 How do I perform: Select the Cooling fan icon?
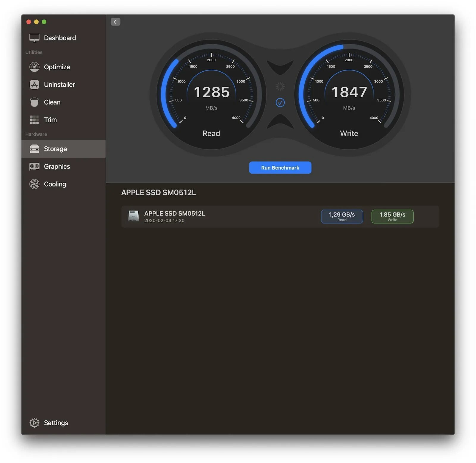pos(34,184)
